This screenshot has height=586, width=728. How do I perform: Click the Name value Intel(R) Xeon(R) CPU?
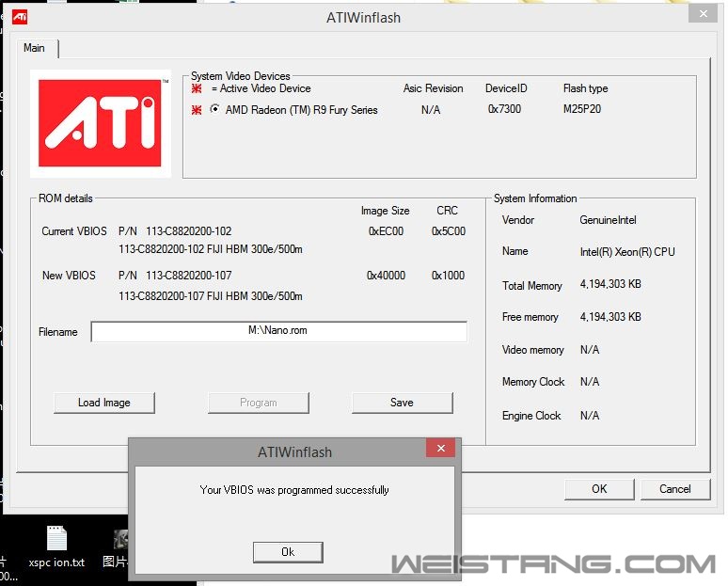pyautogui.click(x=627, y=252)
